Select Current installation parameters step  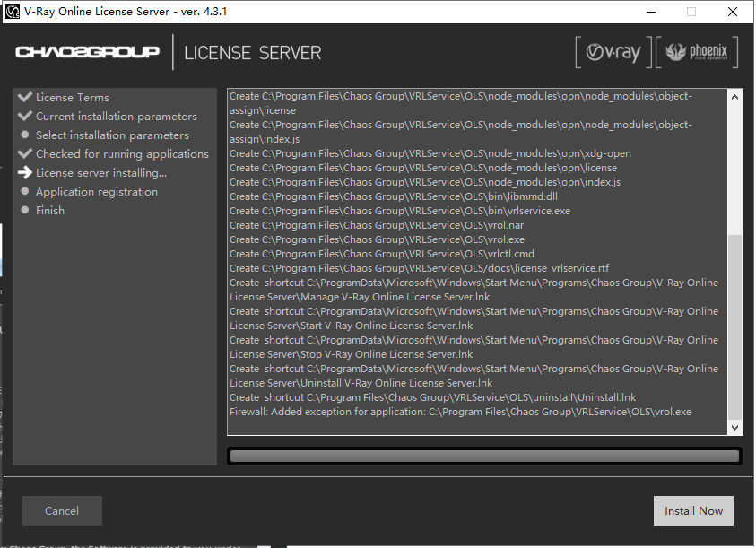pos(117,117)
